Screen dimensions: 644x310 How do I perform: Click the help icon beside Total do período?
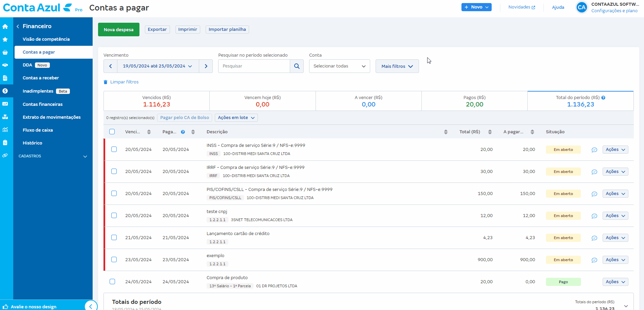click(x=603, y=98)
